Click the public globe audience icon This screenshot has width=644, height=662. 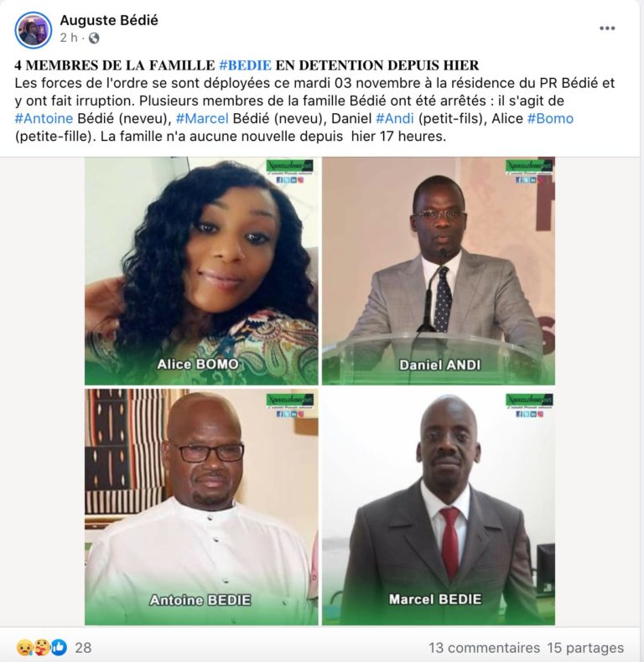[x=94, y=39]
